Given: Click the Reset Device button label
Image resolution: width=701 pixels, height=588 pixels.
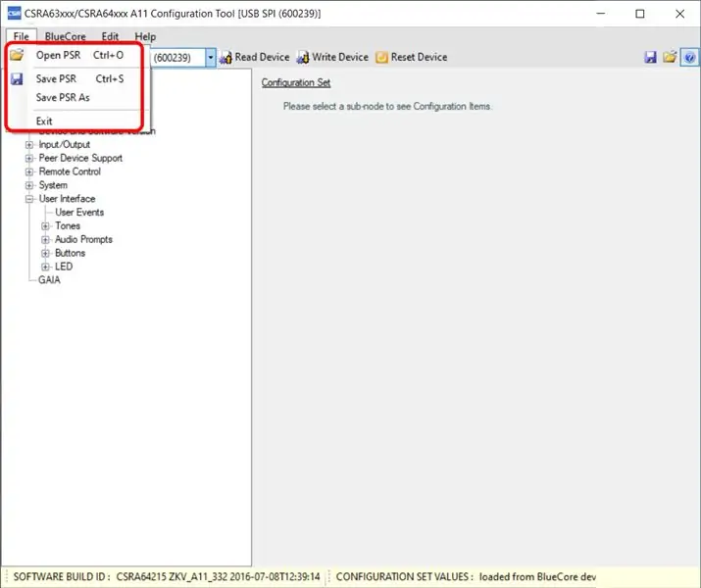Looking at the screenshot, I should point(419,57).
